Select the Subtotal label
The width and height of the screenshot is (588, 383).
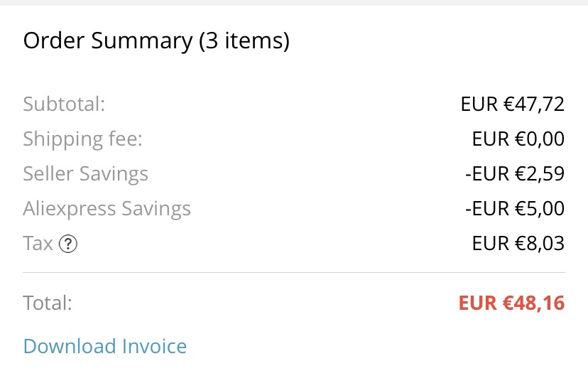[64, 104]
